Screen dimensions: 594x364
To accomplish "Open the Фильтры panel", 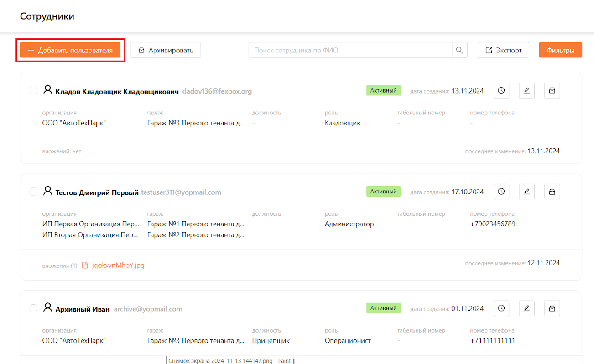I will tap(560, 50).
